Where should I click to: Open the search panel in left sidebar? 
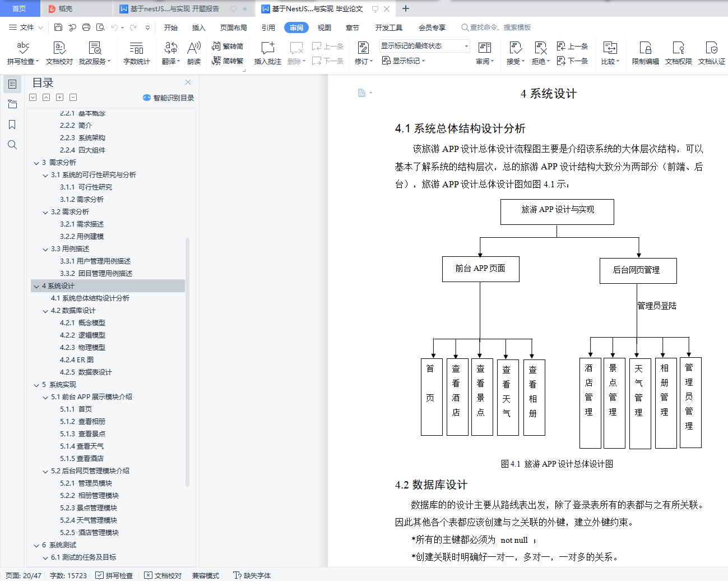tap(12, 145)
